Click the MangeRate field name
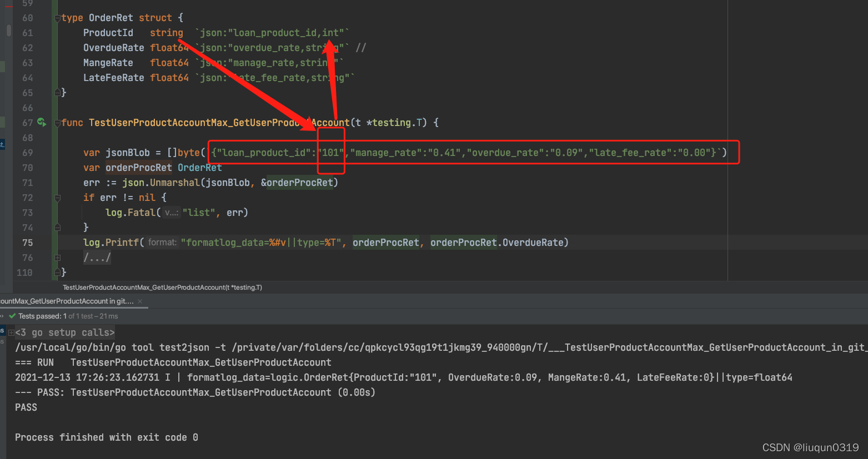868x459 pixels. pos(108,63)
